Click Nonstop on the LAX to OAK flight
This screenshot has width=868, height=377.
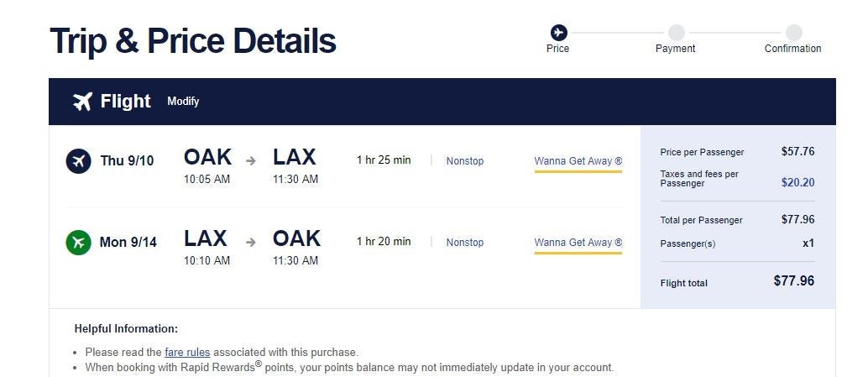click(465, 243)
